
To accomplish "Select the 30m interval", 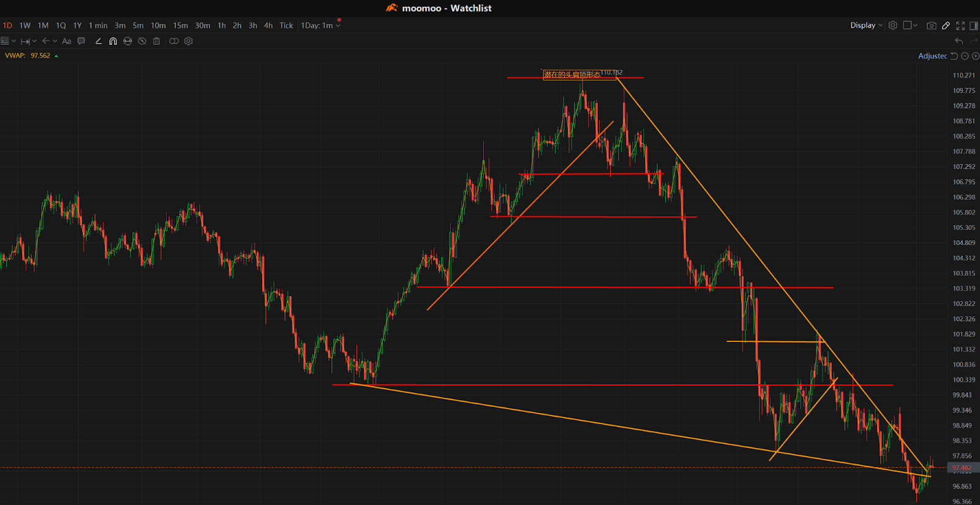I will pos(202,26).
